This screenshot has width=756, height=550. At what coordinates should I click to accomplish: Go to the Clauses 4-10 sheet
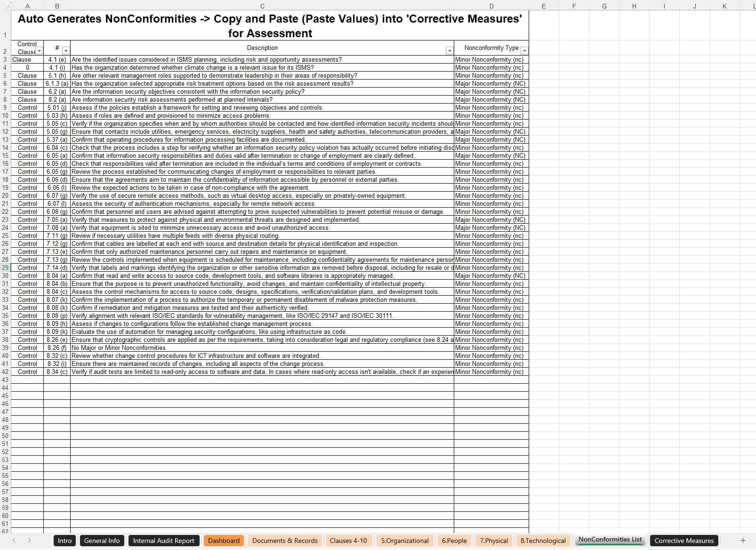[349, 541]
